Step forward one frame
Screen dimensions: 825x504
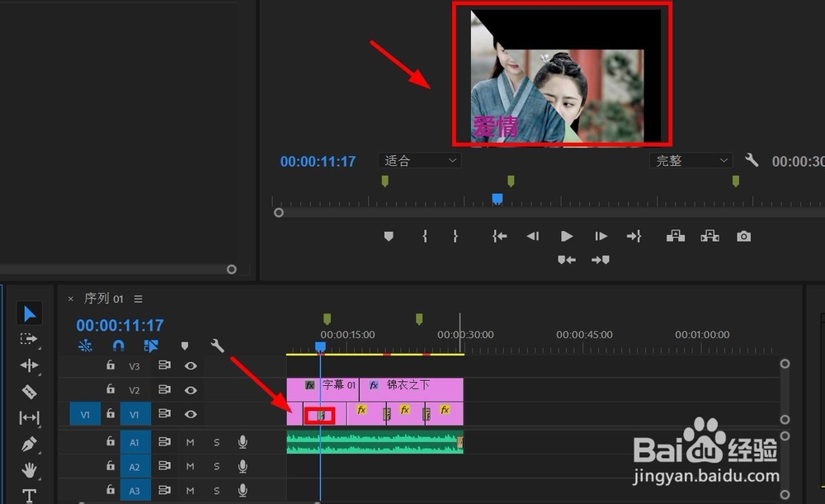[x=601, y=236]
